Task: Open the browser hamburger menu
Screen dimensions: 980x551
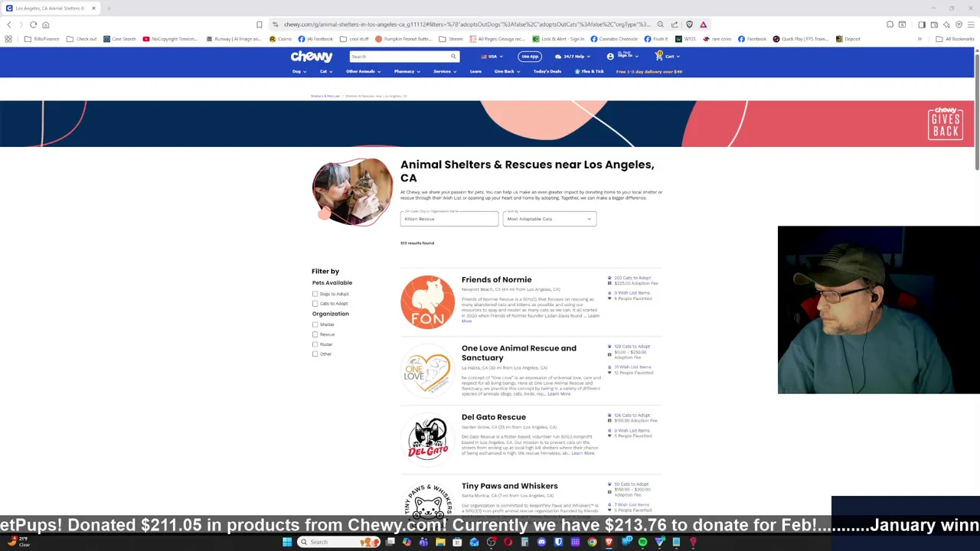Action: pos(971,24)
